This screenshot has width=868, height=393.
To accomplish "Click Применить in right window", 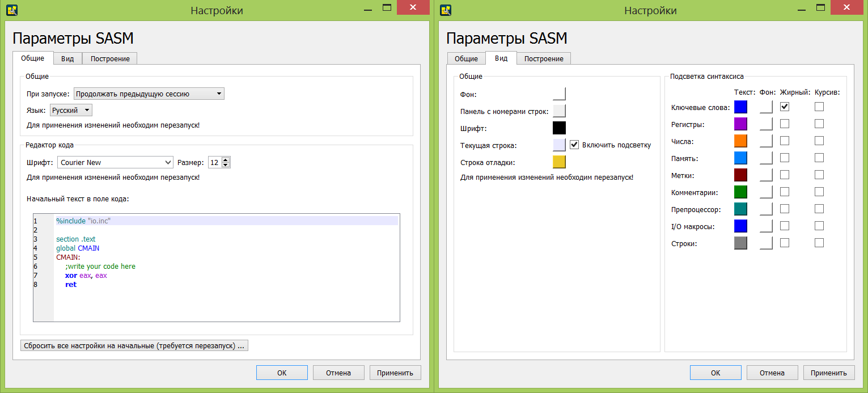I will pyautogui.click(x=829, y=373).
